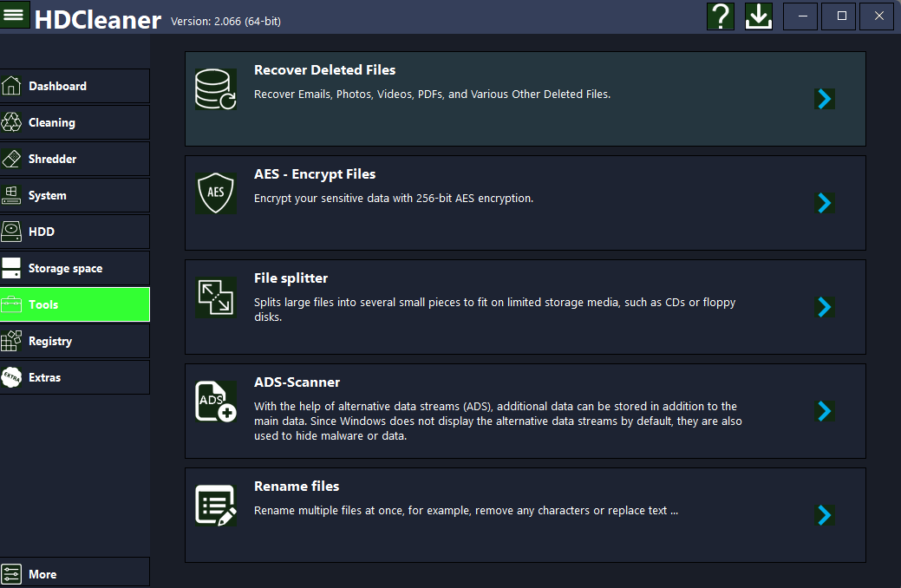Image resolution: width=901 pixels, height=588 pixels.
Task: Click the File splitter arrows icon
Action: pyautogui.click(x=215, y=297)
